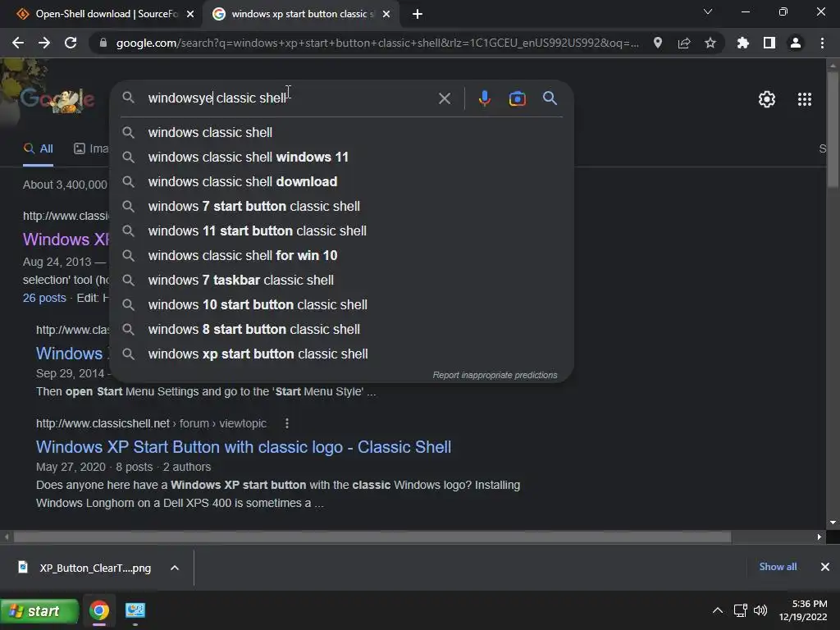
Task: Choose suggestion 'windows classic shell'
Action: (341, 132)
